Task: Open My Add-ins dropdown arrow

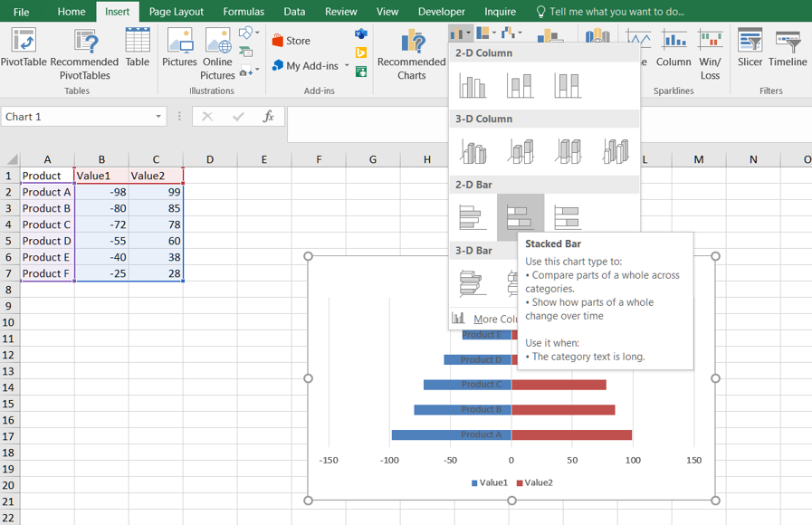Action: pyautogui.click(x=347, y=66)
